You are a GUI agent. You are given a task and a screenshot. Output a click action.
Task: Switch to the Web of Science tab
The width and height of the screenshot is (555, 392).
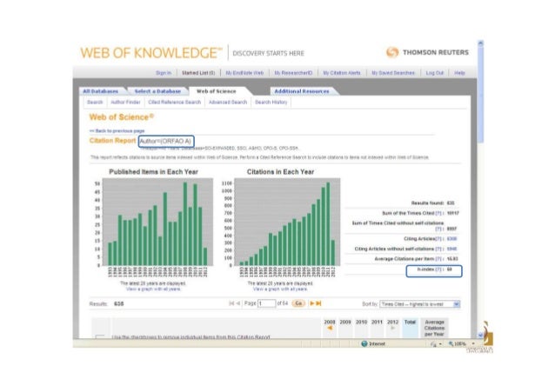(x=217, y=91)
